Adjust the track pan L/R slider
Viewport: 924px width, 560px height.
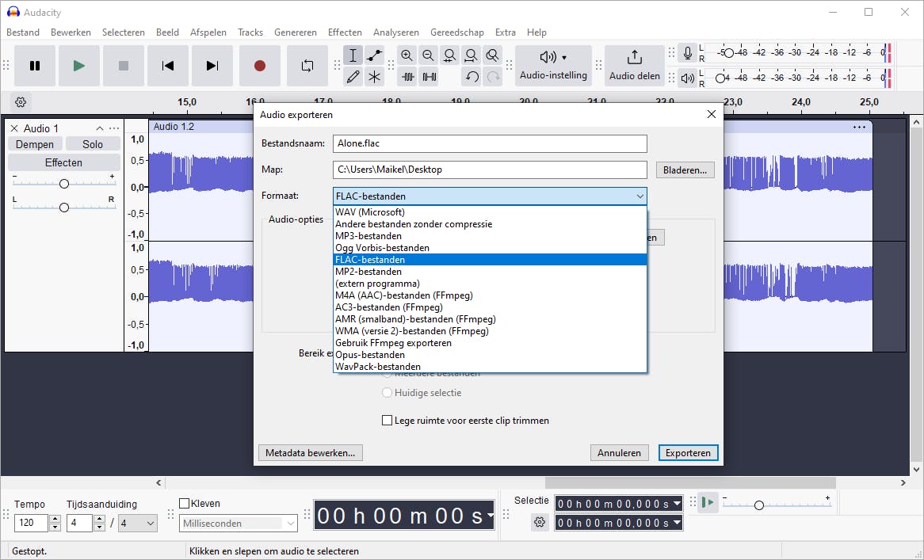[64, 208]
